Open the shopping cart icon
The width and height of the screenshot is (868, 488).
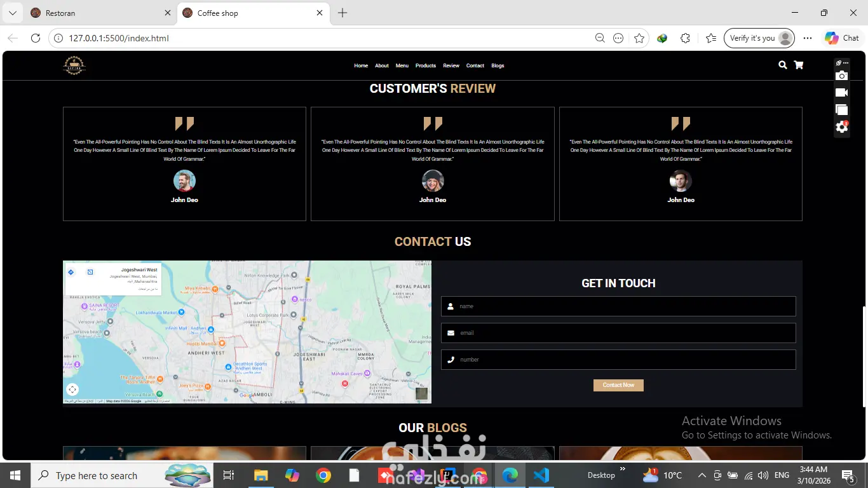[x=799, y=65]
